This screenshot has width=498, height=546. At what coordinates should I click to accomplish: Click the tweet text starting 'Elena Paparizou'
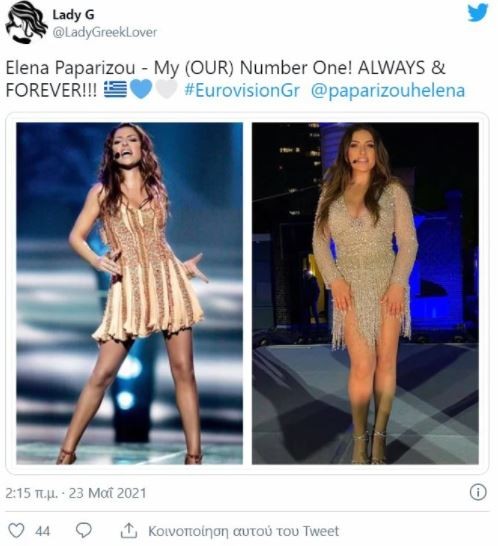coord(235,79)
